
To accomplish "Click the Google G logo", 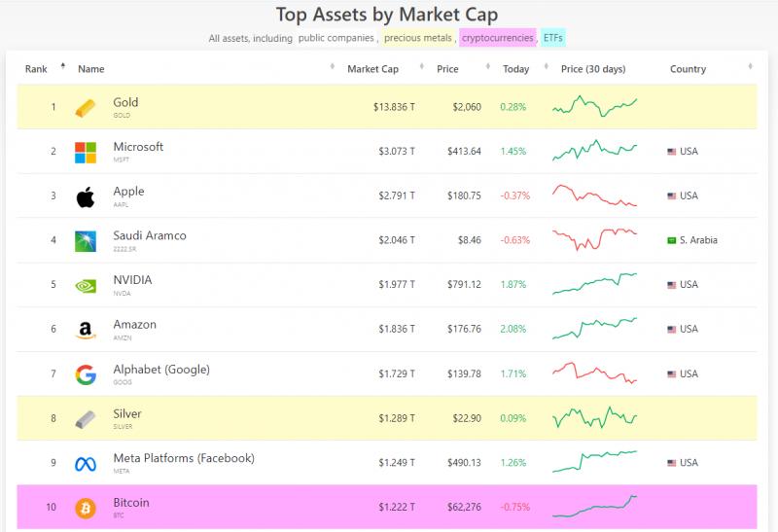I will [86, 374].
